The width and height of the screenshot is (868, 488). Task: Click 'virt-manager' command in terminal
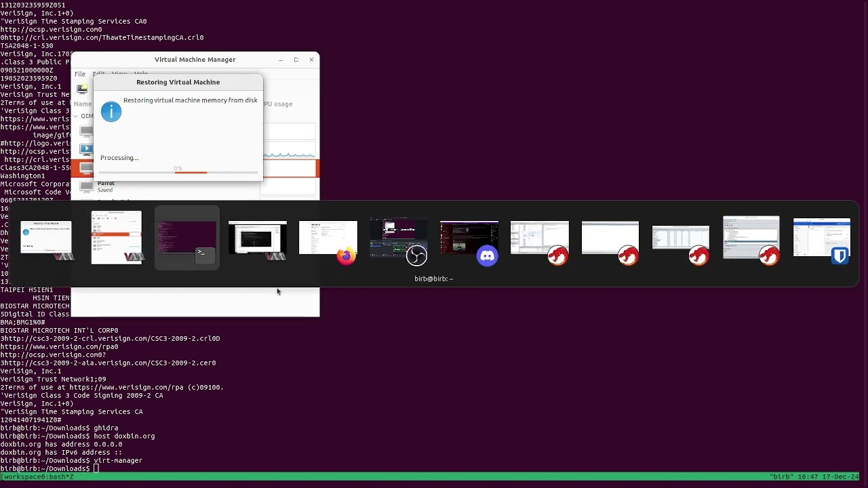point(118,461)
